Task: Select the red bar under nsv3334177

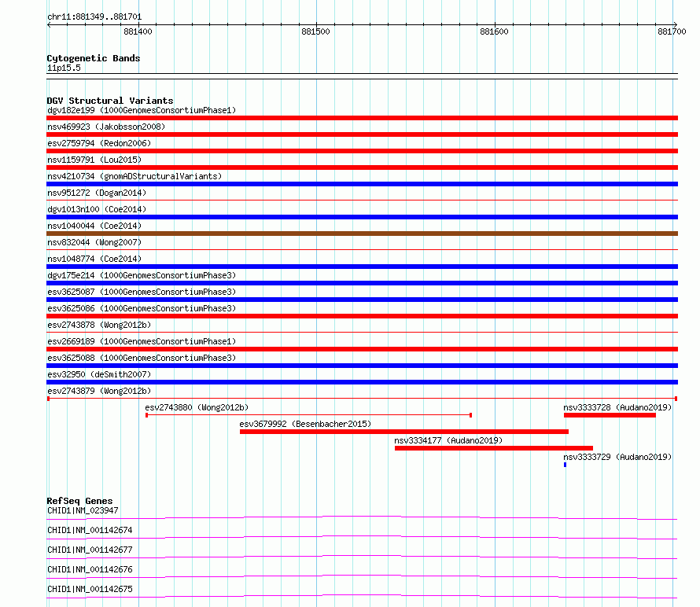Action: pyautogui.click(x=494, y=448)
